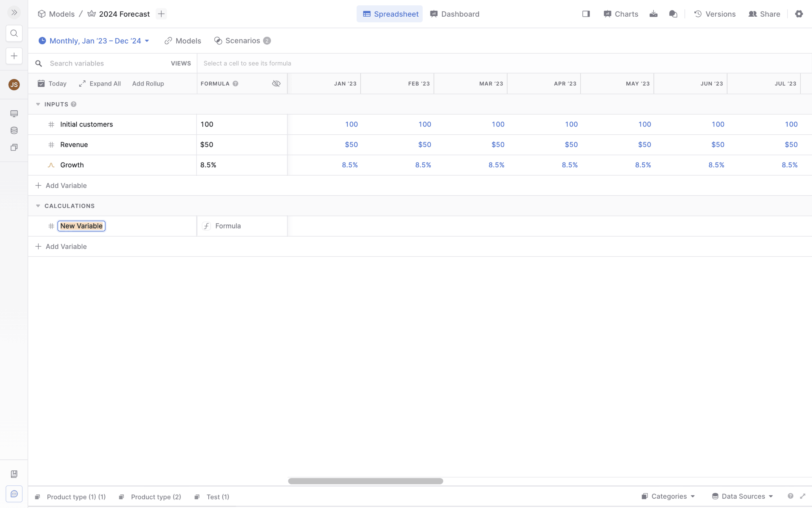
Task: Add a new tab next to 2024 Forecast
Action: click(161, 14)
